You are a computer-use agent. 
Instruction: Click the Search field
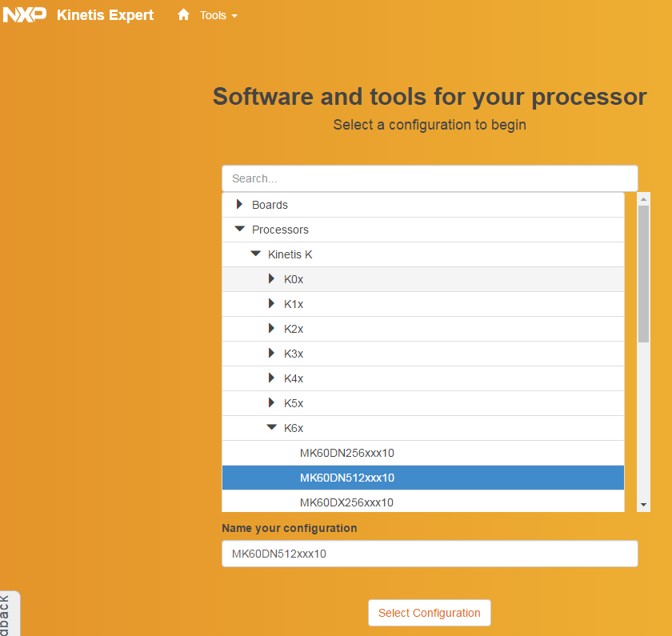coord(430,178)
